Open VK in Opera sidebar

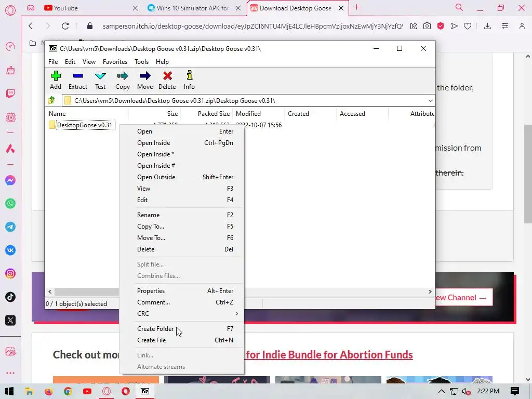coord(10,250)
